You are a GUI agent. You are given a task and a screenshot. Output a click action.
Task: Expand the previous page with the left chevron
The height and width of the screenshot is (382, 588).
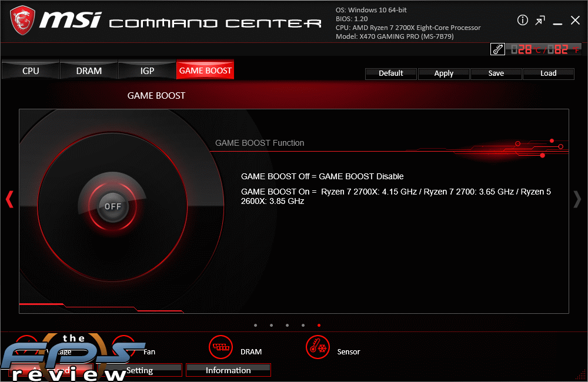9,200
